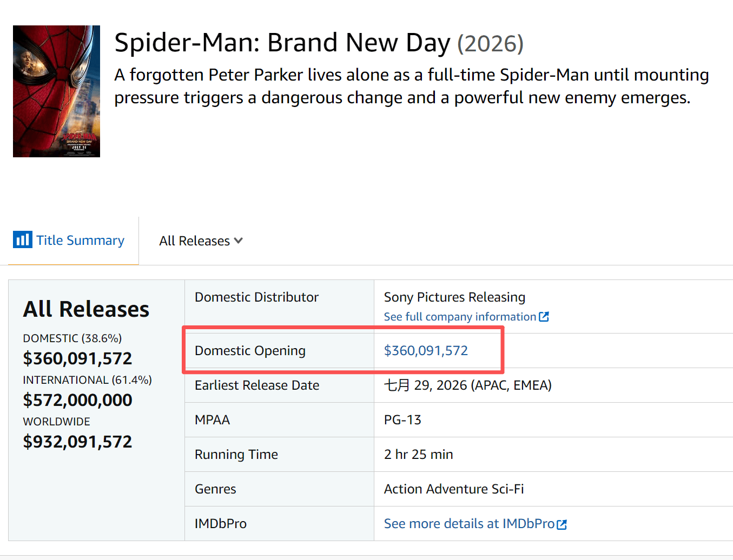Select the PG-13 rating value
This screenshot has height=560, width=733.
(x=402, y=420)
